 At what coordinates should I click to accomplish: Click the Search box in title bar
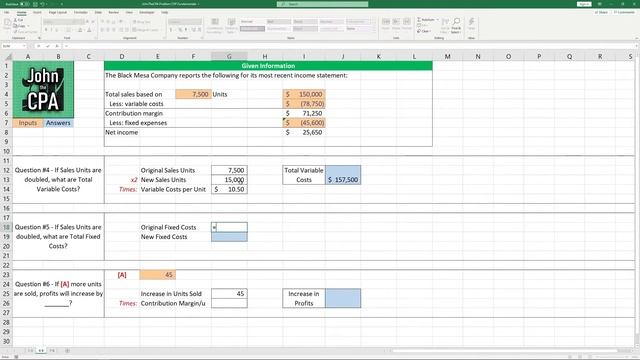[322, 4]
